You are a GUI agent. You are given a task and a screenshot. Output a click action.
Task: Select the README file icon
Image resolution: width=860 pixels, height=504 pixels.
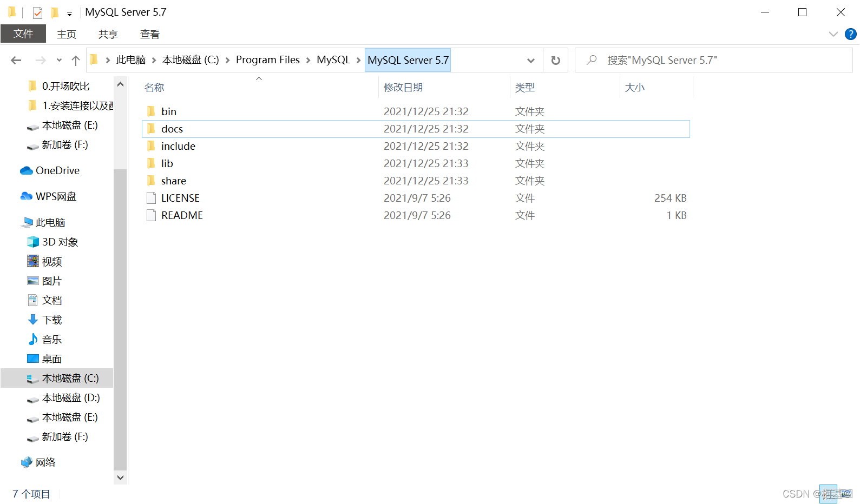coord(151,215)
